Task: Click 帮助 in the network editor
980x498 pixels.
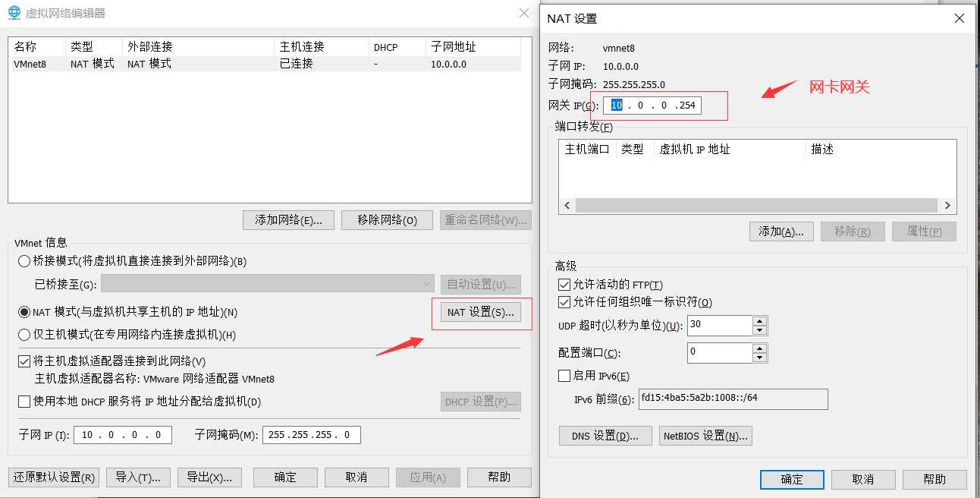Action: click(499, 478)
